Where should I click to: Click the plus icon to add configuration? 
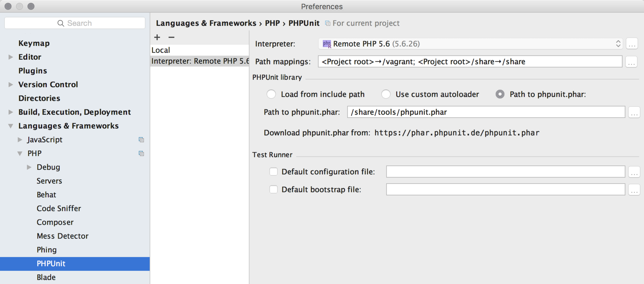[x=157, y=37]
